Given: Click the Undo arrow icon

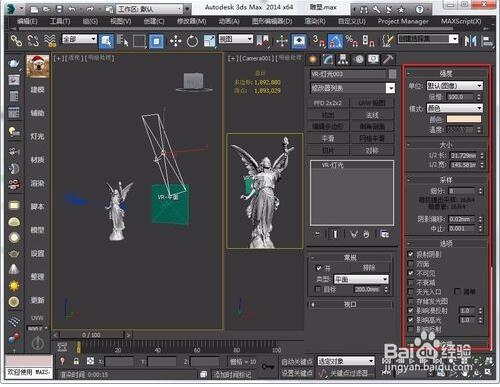Looking at the screenshot, I should [72, 9].
